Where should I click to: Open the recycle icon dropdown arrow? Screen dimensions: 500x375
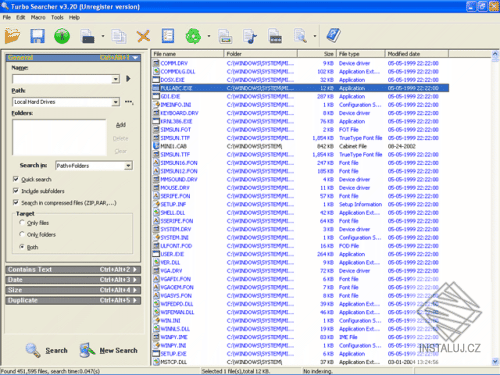pos(209,36)
